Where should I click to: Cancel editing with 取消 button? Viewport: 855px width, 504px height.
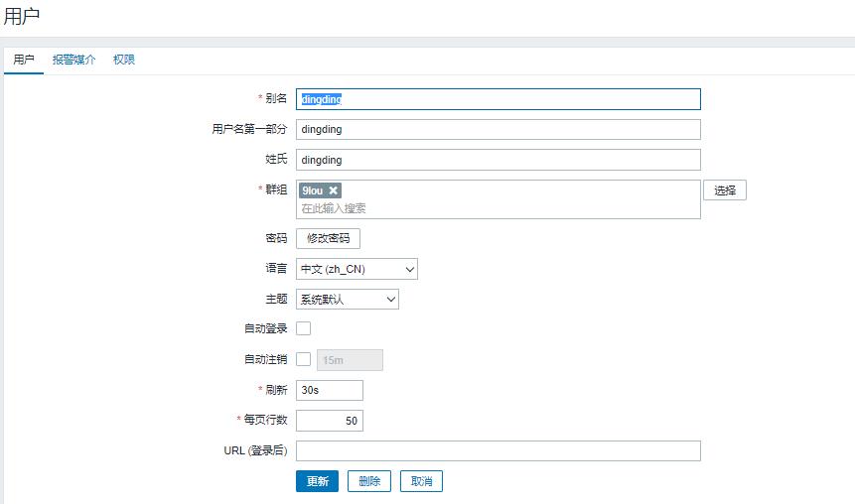[x=421, y=481]
